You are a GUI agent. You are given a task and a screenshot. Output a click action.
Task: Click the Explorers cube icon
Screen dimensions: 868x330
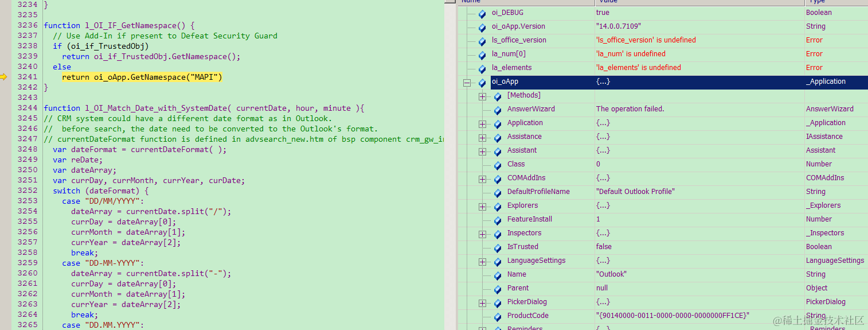497,207
